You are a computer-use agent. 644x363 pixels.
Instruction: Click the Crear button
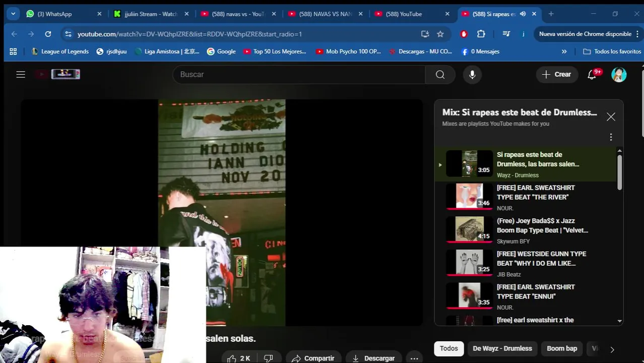[x=556, y=75]
